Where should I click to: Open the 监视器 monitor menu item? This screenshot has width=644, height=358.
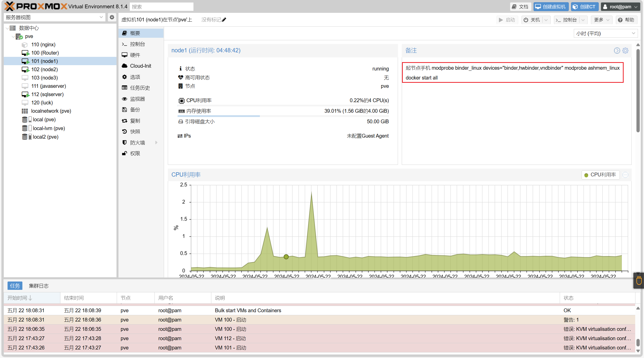point(141,99)
